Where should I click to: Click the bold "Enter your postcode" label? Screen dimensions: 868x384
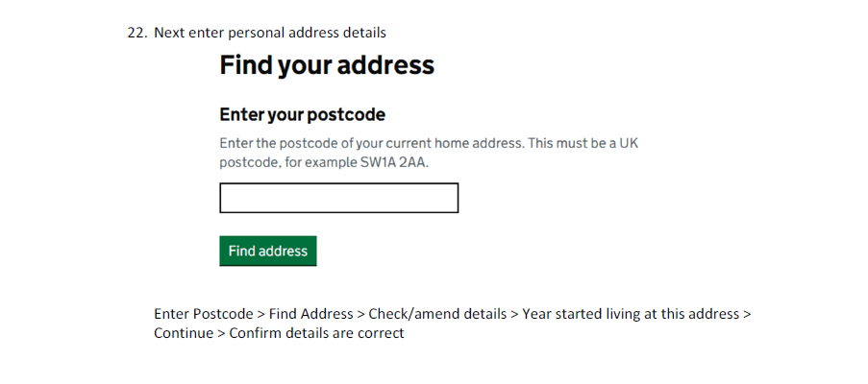coord(302,115)
